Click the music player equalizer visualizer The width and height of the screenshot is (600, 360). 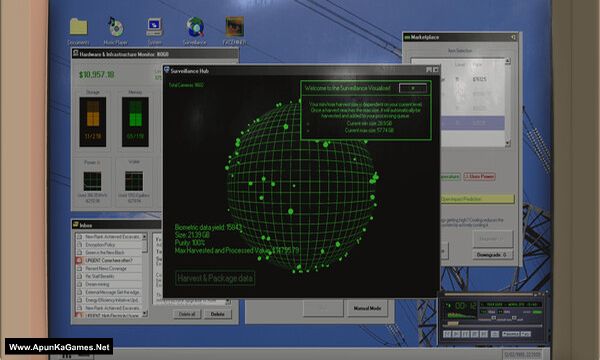(x=461, y=316)
